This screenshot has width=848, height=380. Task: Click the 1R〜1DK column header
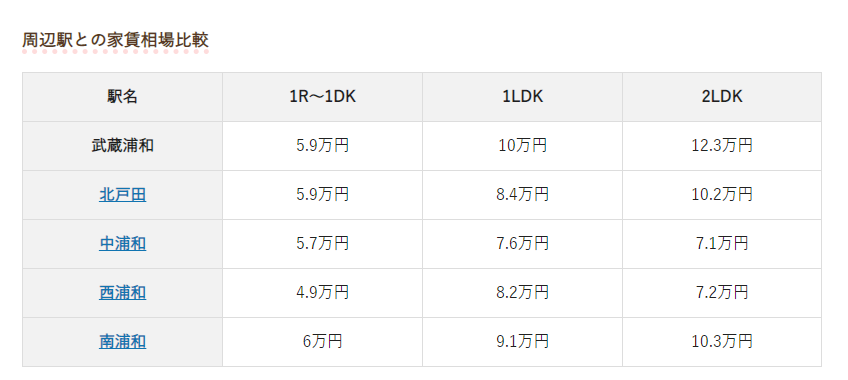click(322, 97)
